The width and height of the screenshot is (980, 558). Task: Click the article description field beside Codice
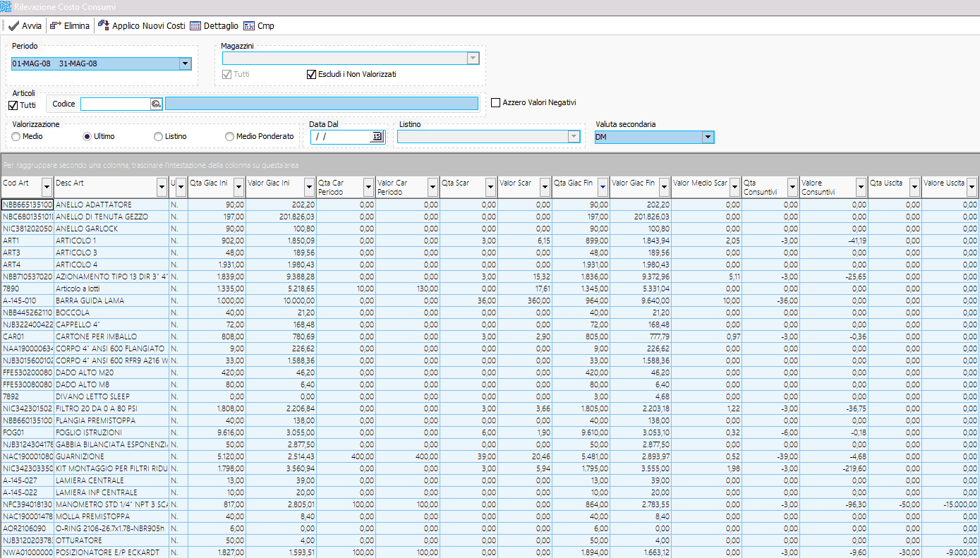(x=322, y=104)
